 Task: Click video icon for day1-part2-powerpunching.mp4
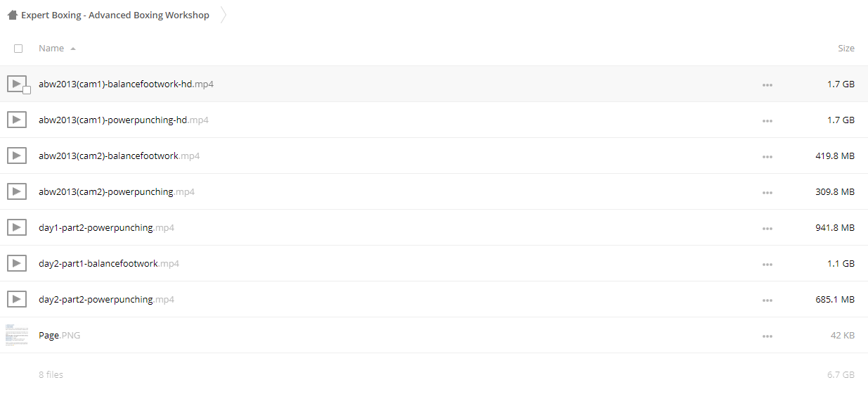(17, 227)
